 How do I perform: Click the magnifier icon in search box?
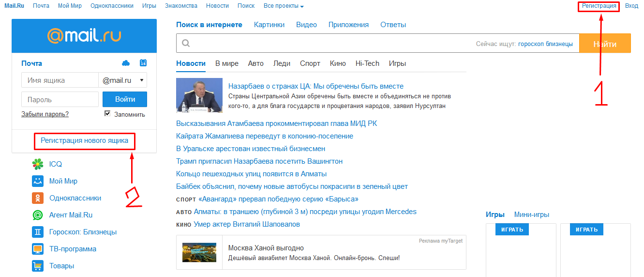coord(185,44)
